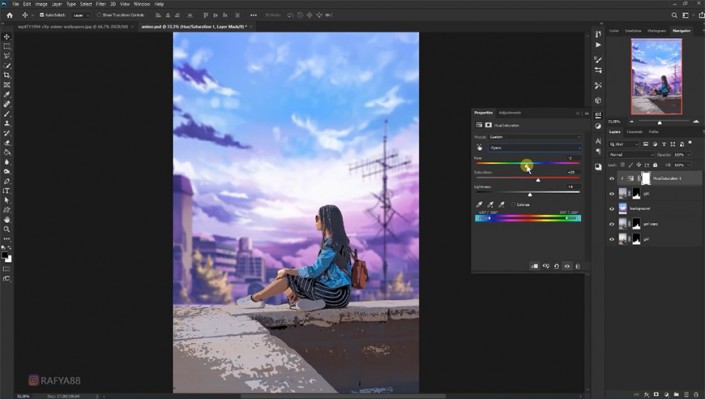Select the Eyedropper tool in the toolbox
The image size is (705, 399).
click(7, 94)
